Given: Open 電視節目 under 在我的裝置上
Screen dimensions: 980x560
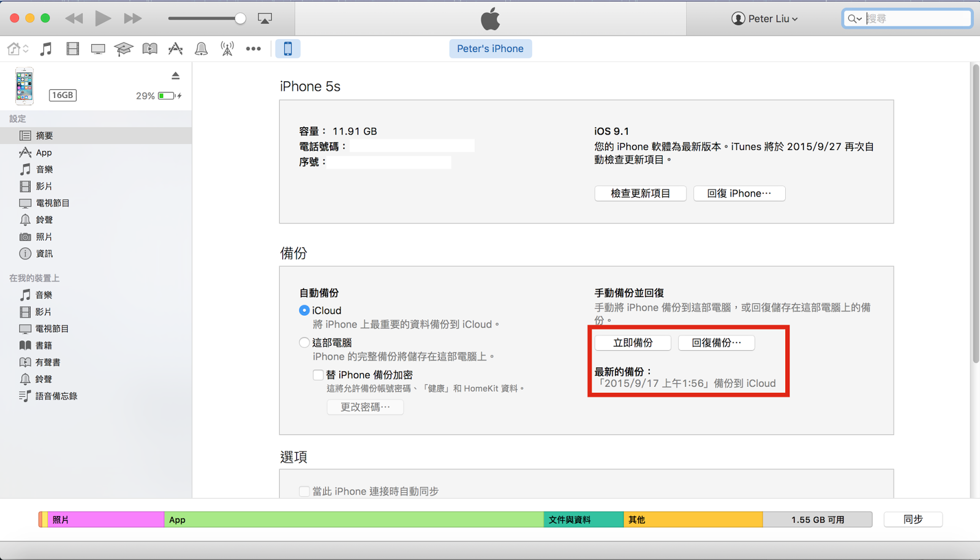Looking at the screenshot, I should coord(96,329).
